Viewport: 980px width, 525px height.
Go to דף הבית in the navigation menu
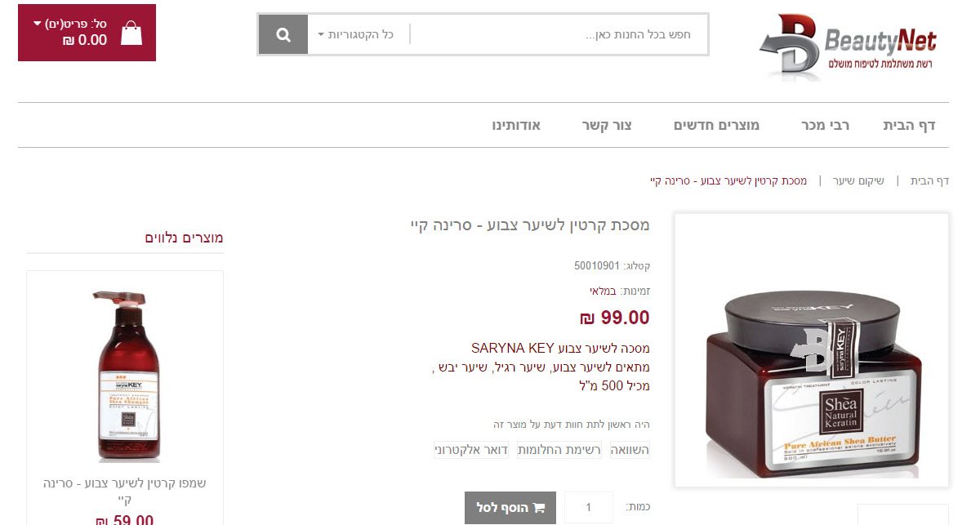tap(909, 125)
